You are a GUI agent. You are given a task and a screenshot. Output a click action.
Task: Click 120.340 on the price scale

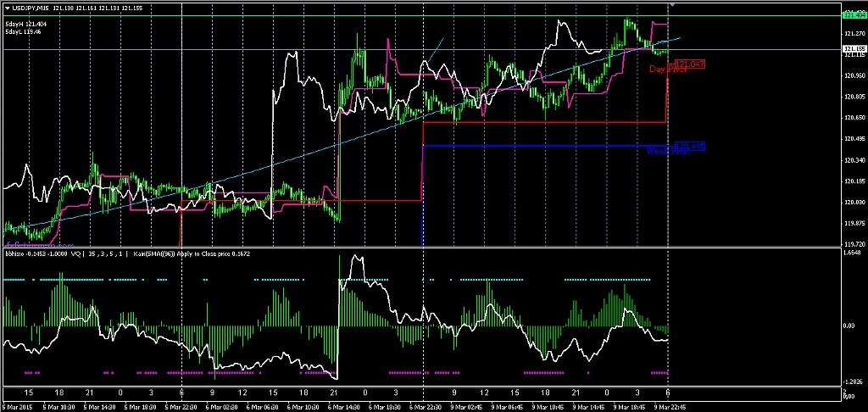tap(853, 160)
